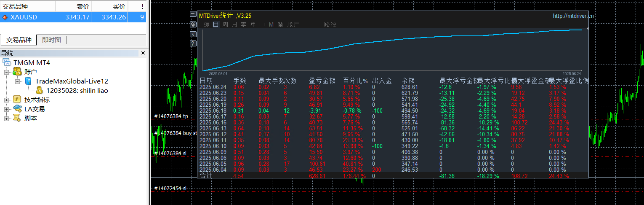The width and height of the screenshot is (644, 205).
Task: Close the 导航 navigator panel
Action: pyautogui.click(x=143, y=53)
